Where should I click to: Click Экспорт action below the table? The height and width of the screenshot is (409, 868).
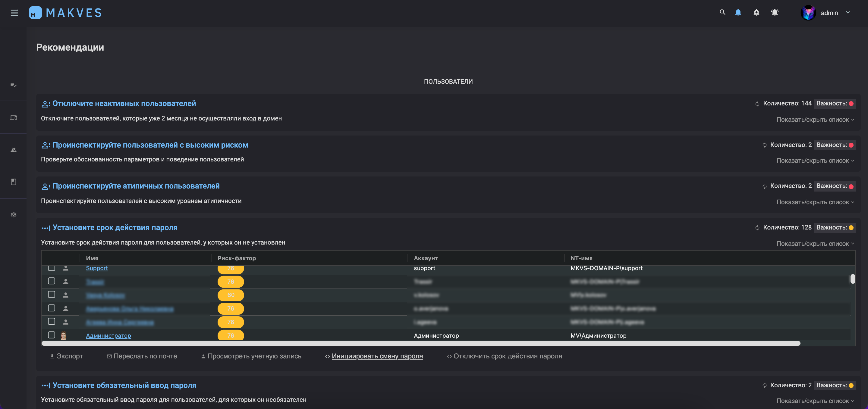coord(66,356)
